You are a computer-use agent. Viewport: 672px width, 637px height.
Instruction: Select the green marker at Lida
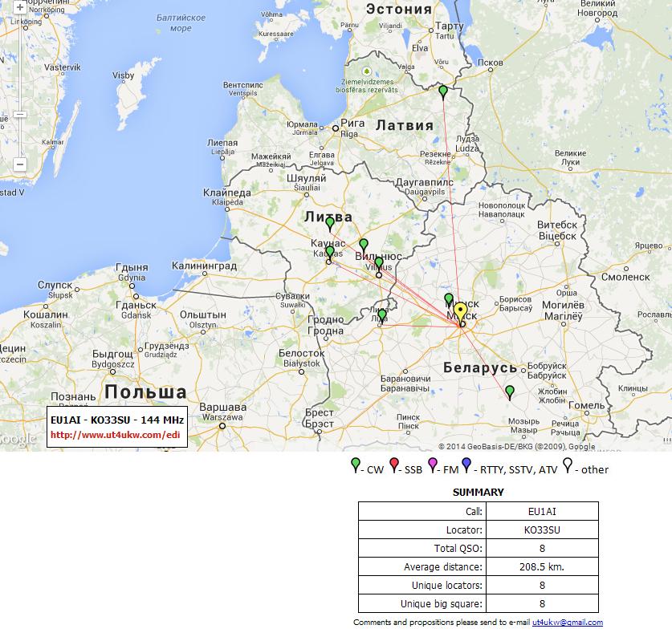tap(381, 313)
